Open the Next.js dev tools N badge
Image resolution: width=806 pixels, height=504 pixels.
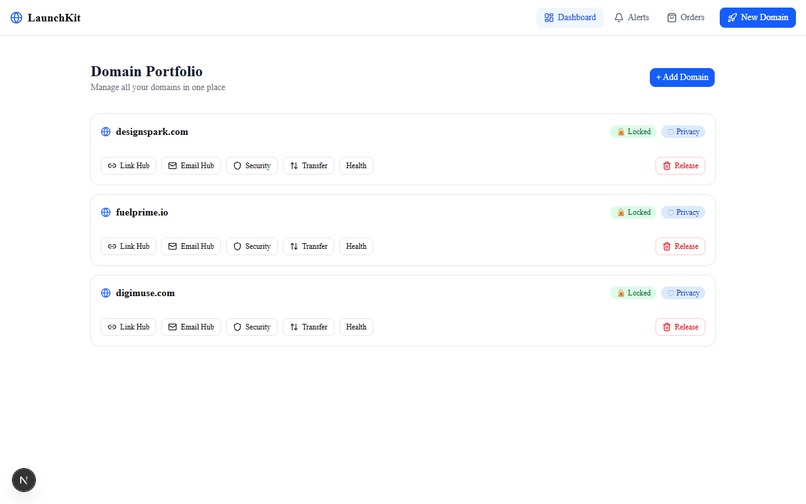click(x=24, y=480)
